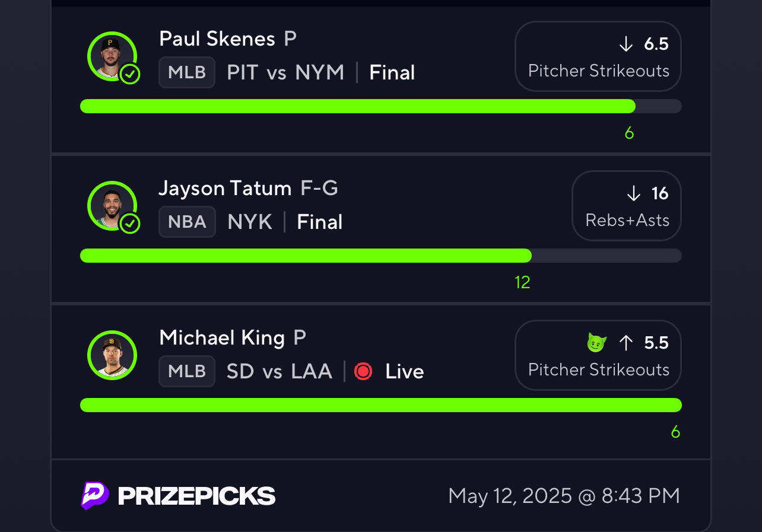This screenshot has width=762, height=532.
Task: Click MLB tag beside SD vs LAA
Action: 187,371
